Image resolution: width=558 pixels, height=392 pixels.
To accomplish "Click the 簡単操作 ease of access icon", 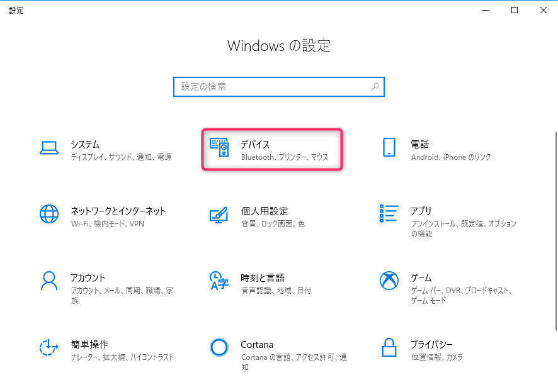I will click(x=48, y=347).
